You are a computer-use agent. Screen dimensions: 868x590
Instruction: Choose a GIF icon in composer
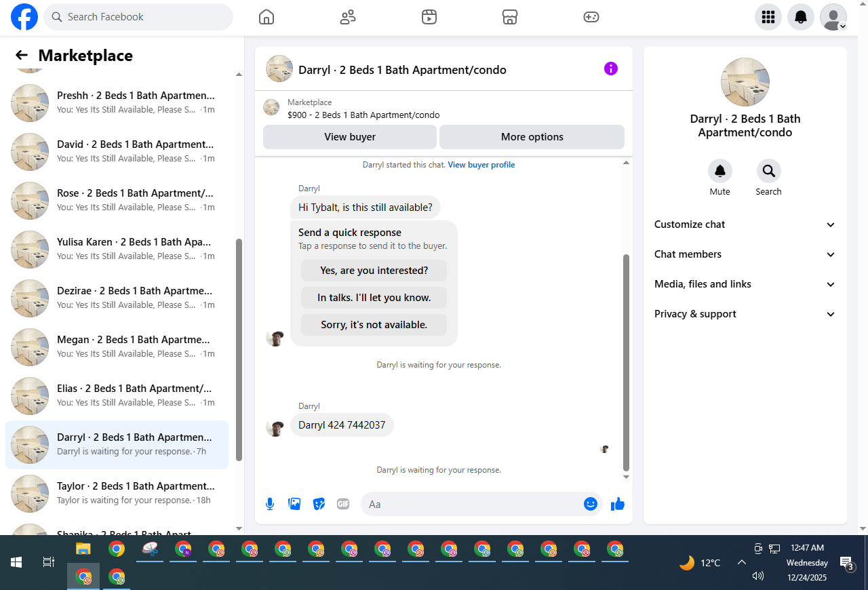pyautogui.click(x=343, y=504)
